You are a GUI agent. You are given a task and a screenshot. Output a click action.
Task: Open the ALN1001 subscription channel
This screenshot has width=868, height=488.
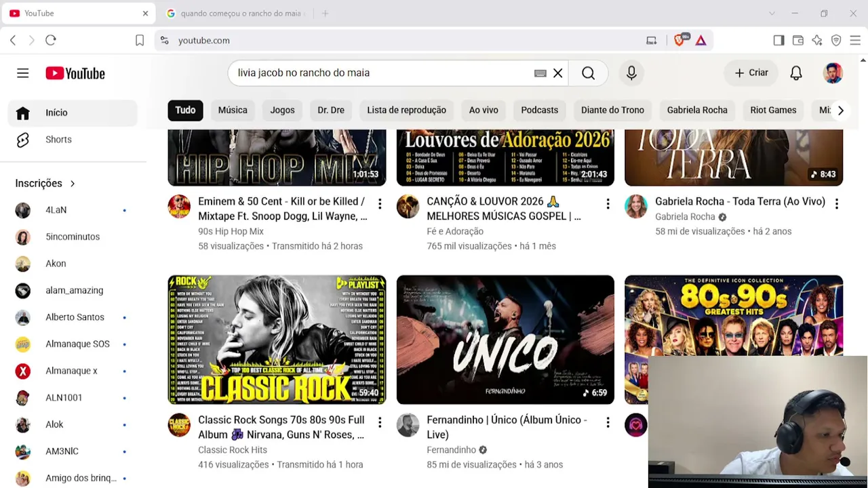click(73, 398)
